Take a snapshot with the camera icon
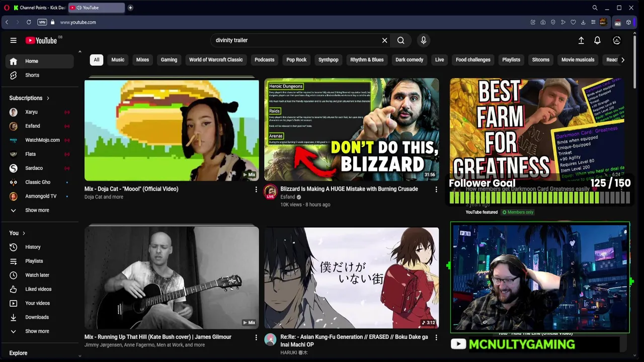The image size is (644, 362). click(543, 22)
